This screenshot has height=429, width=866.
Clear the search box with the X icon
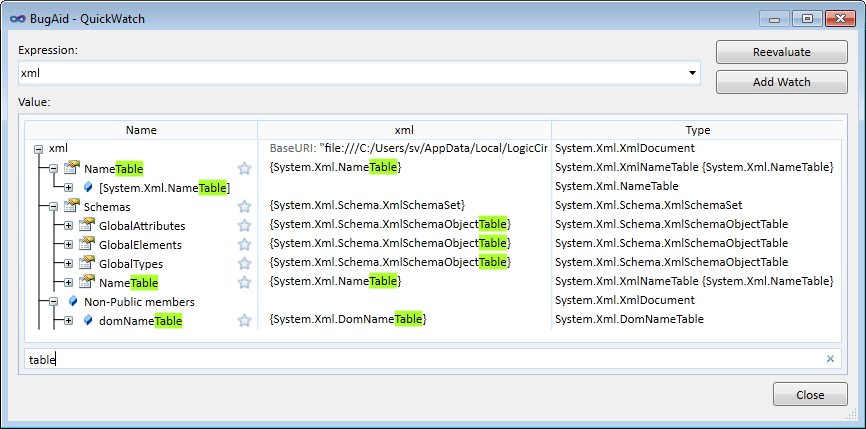(829, 359)
